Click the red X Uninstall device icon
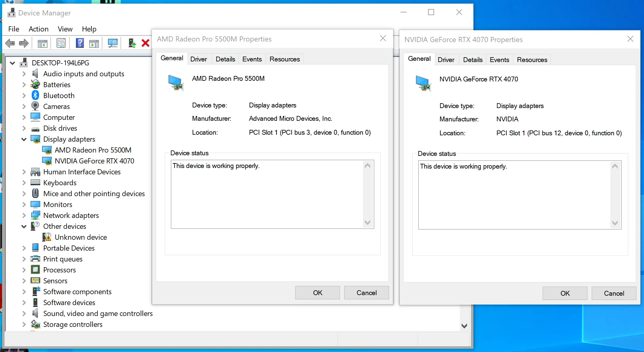This screenshot has width=644, height=352. coord(145,43)
